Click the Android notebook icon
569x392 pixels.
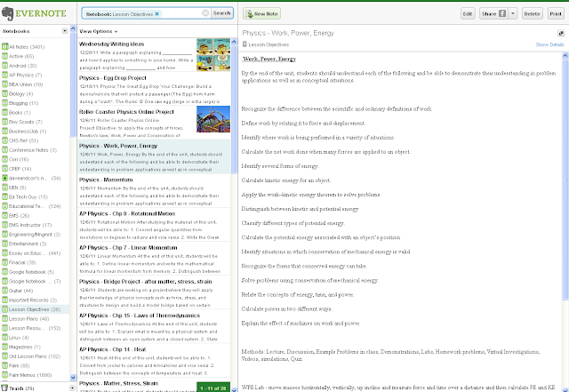(4, 66)
